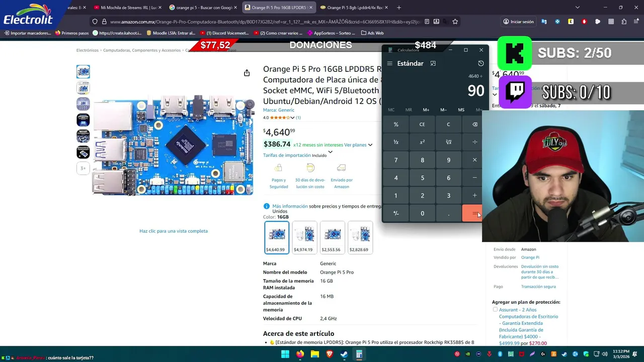This screenshot has height=362, width=644.
Task: Open Steam from the taskbar
Action: [x=344, y=354]
